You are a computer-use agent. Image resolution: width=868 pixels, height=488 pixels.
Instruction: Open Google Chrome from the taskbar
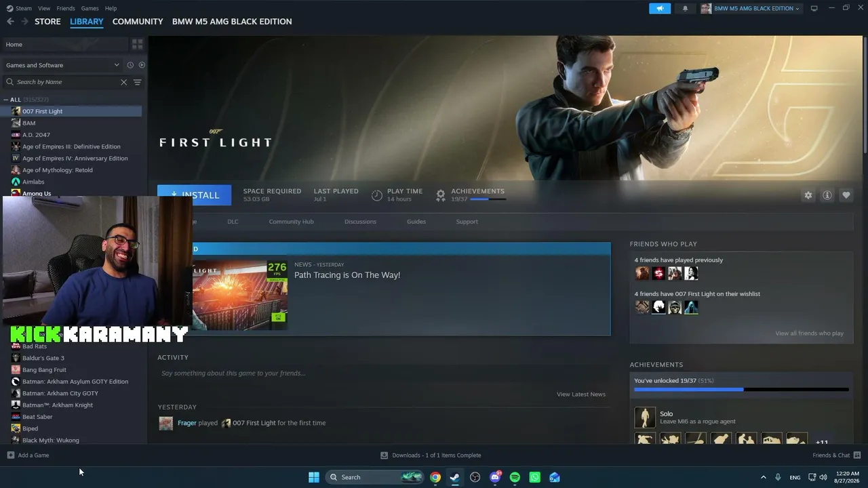pos(435,477)
